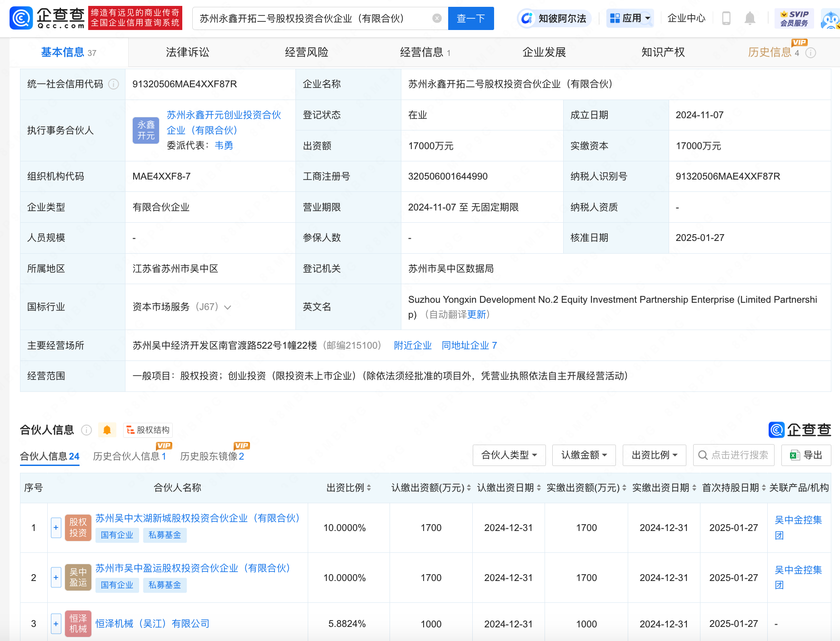Open 股权结构 view button

[x=148, y=430]
